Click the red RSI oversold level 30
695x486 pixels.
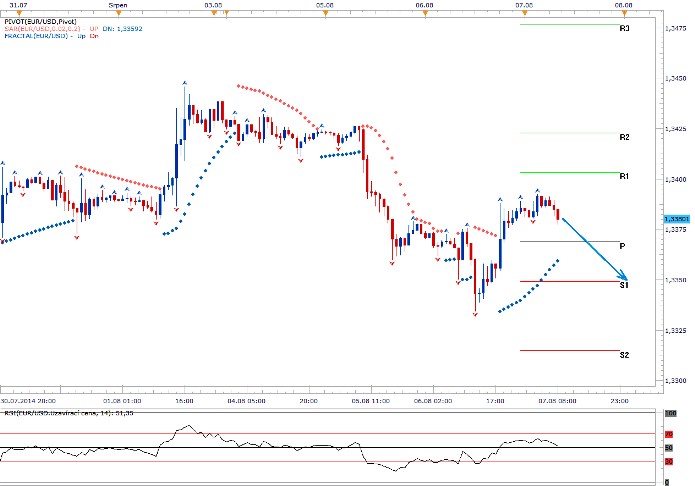(669, 462)
